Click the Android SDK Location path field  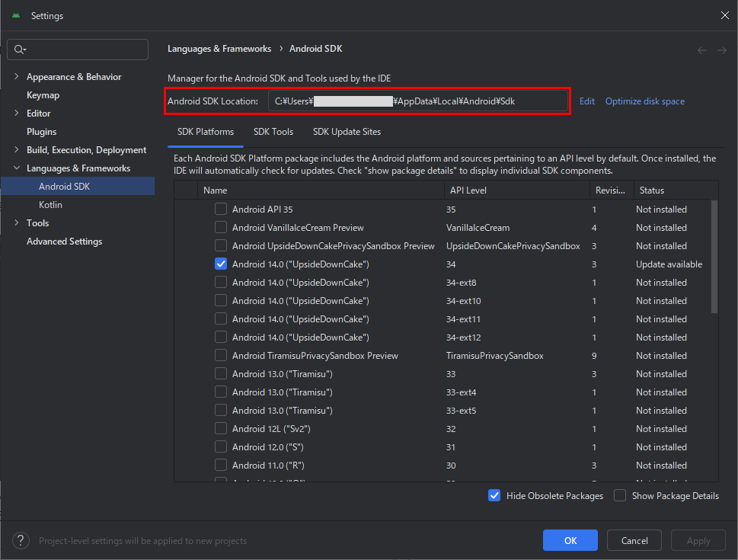tap(417, 101)
